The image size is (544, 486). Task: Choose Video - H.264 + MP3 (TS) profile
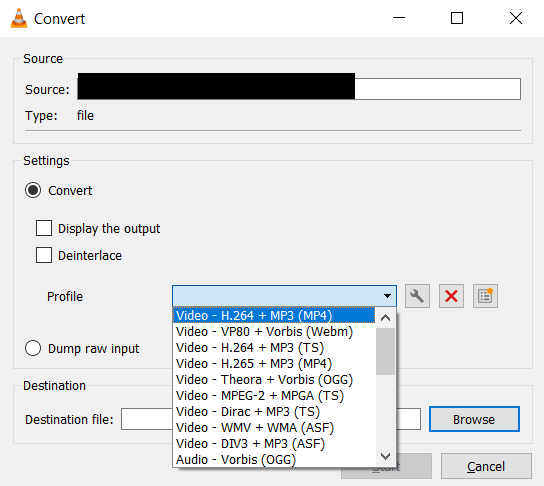[x=274, y=348]
